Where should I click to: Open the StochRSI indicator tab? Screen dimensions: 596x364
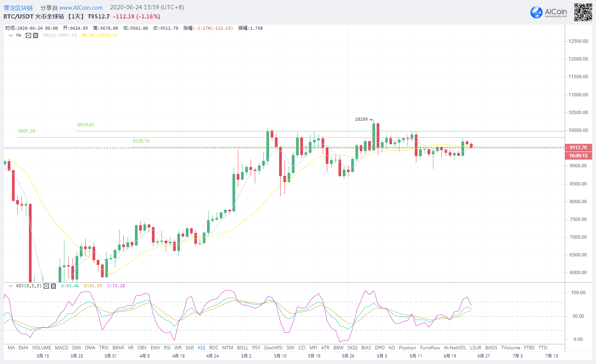tap(273, 348)
